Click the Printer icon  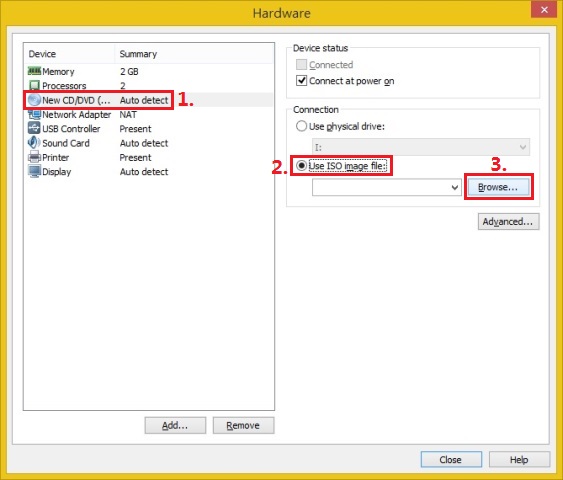coord(34,157)
